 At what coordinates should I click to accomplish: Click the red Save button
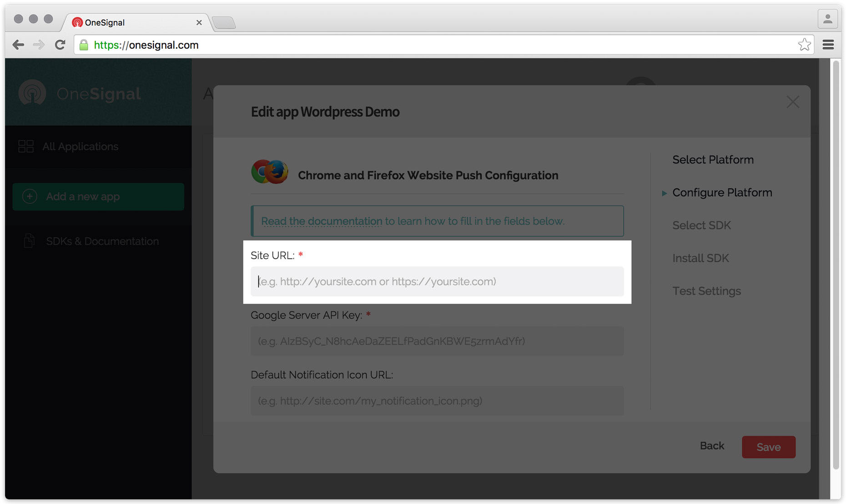(x=769, y=447)
